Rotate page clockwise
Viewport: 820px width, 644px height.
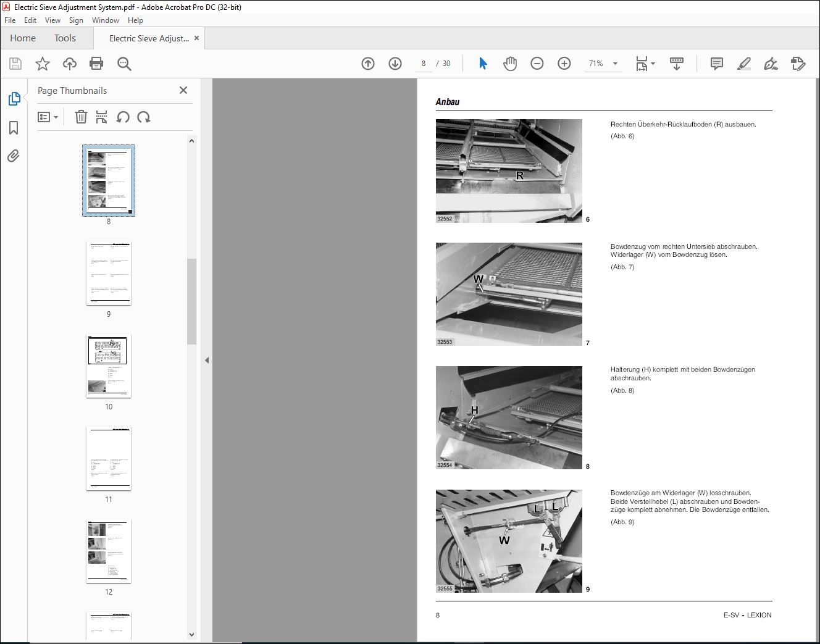click(x=144, y=117)
